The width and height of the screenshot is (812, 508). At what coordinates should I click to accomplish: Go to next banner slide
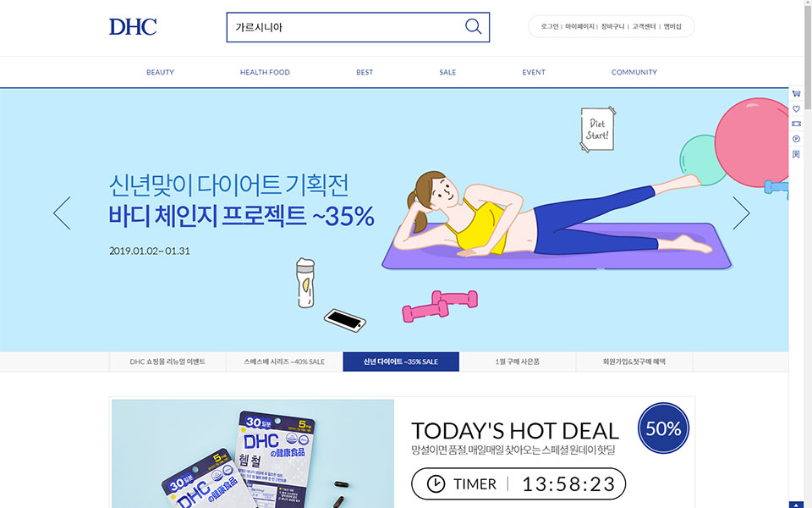point(741,213)
